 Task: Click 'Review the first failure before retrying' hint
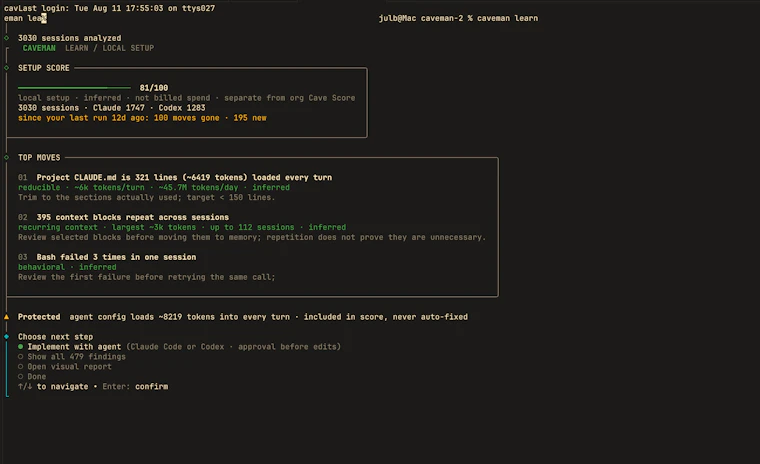click(146, 277)
